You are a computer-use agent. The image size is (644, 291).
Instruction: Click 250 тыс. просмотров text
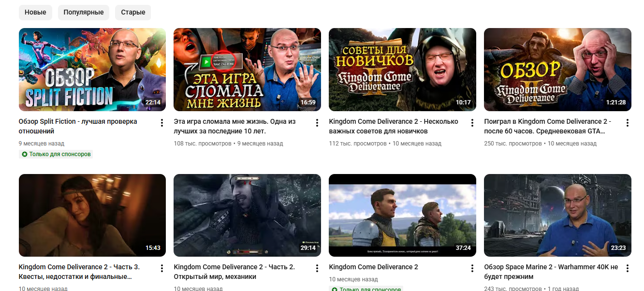coord(513,144)
